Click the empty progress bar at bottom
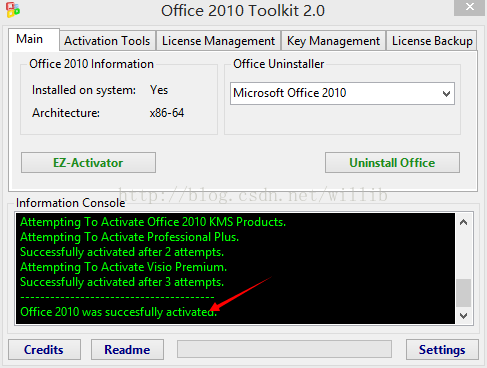 tap(284, 349)
